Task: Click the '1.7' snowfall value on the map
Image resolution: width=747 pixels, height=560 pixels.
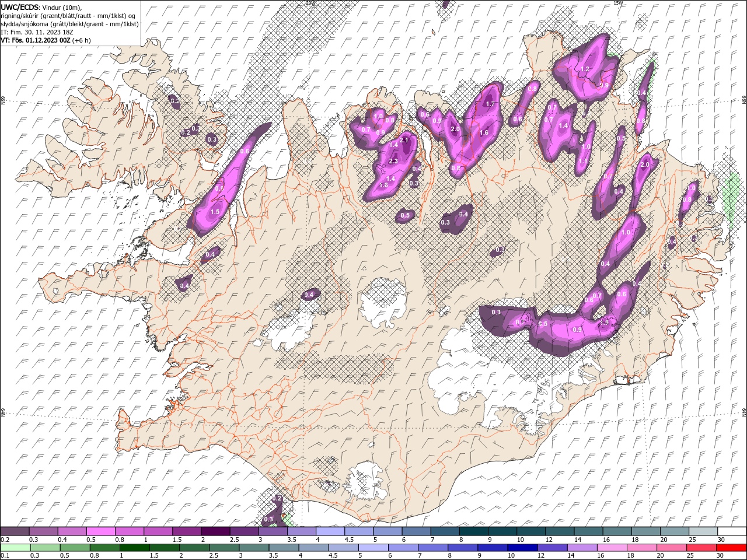Action: (x=490, y=104)
